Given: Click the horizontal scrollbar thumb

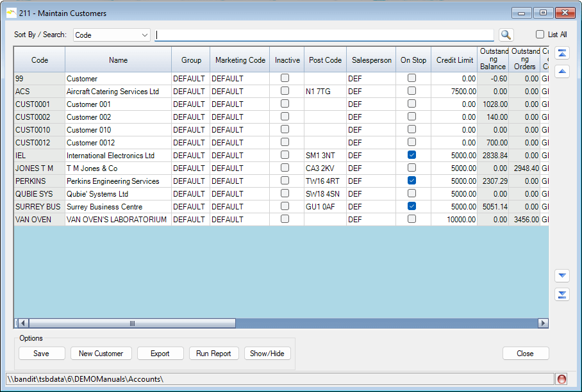Looking at the screenshot, I should coord(132,323).
